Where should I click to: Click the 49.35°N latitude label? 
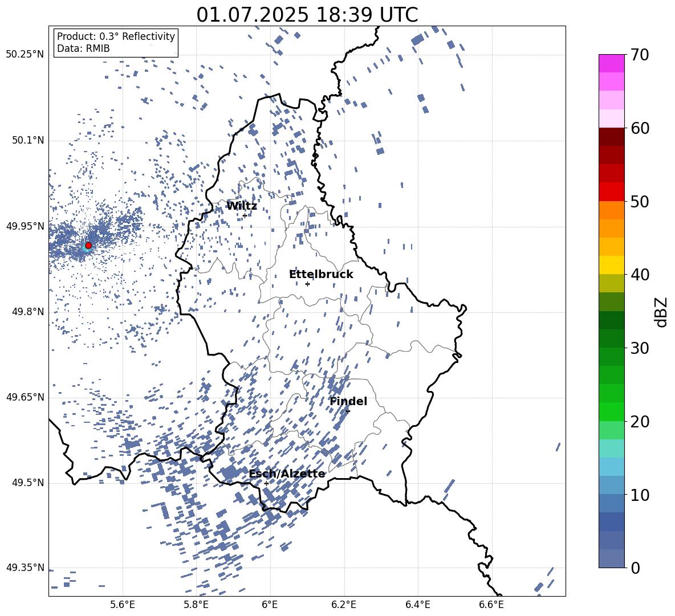tap(25, 568)
